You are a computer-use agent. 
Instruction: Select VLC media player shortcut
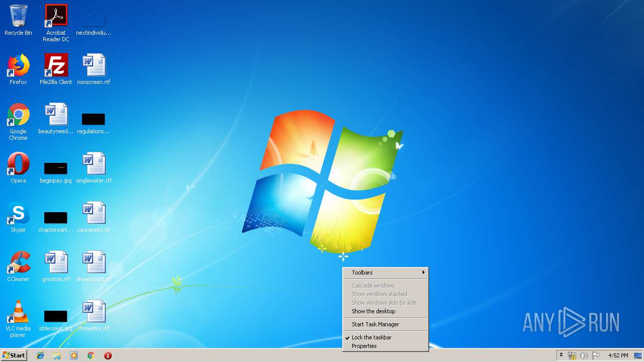pos(18,319)
